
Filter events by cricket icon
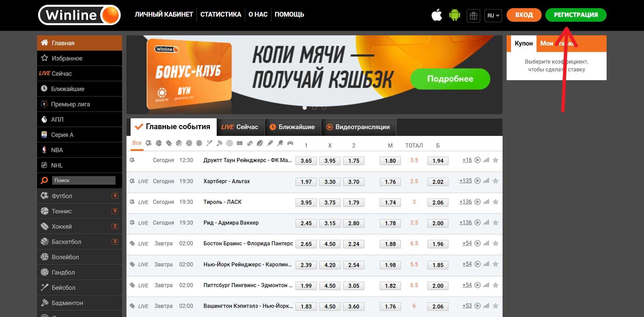pyautogui.click(x=270, y=143)
